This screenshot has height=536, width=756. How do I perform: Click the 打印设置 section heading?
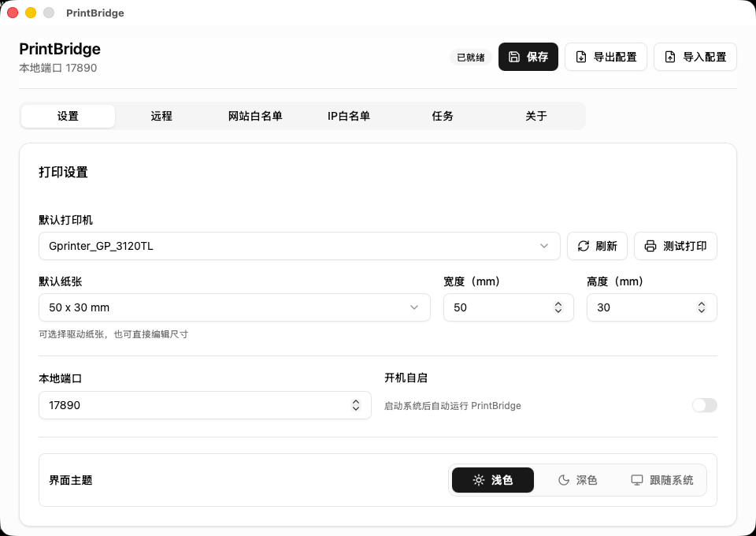tap(63, 173)
